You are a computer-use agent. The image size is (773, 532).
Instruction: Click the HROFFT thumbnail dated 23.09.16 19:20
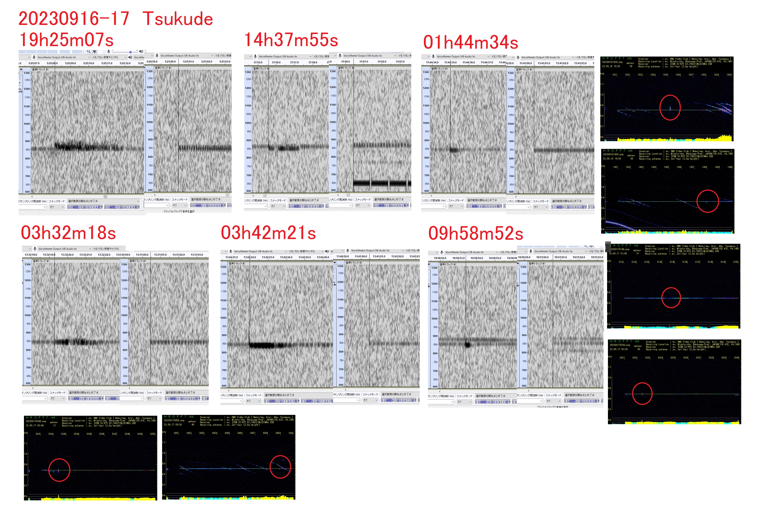(667, 99)
